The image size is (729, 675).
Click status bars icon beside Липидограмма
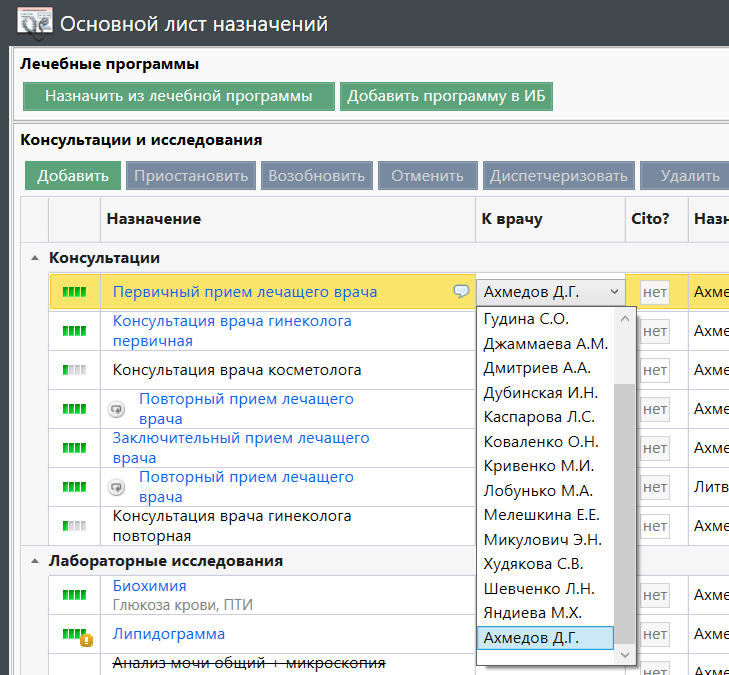(75, 635)
